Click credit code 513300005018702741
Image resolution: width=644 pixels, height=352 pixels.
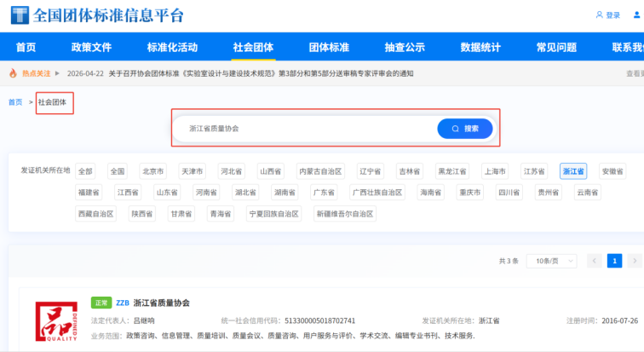point(320,320)
